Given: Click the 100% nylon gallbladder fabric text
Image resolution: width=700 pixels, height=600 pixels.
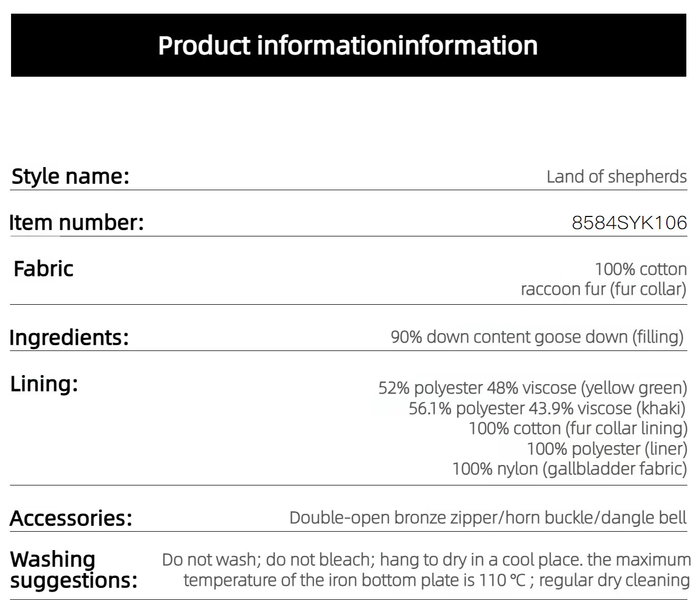Looking at the screenshot, I should [570, 469].
